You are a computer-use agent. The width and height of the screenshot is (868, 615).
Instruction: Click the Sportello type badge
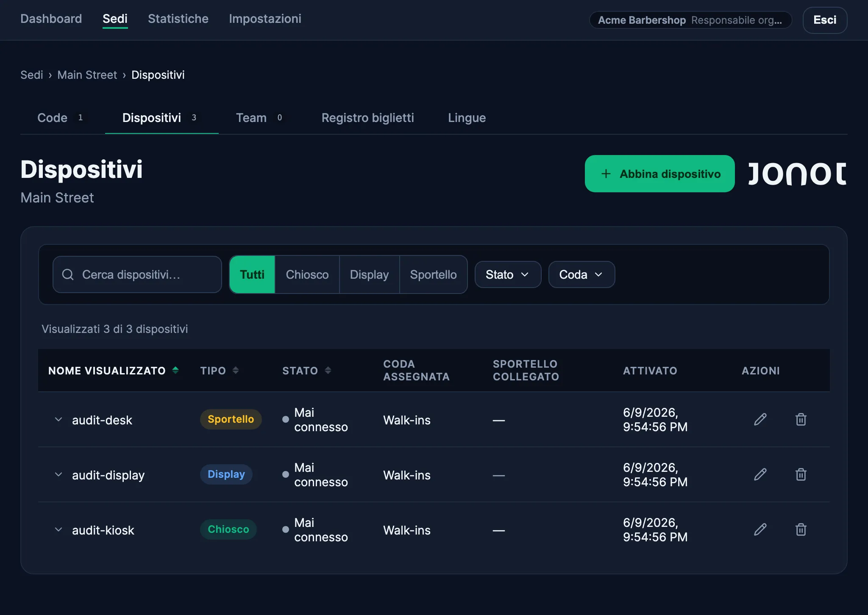point(231,419)
